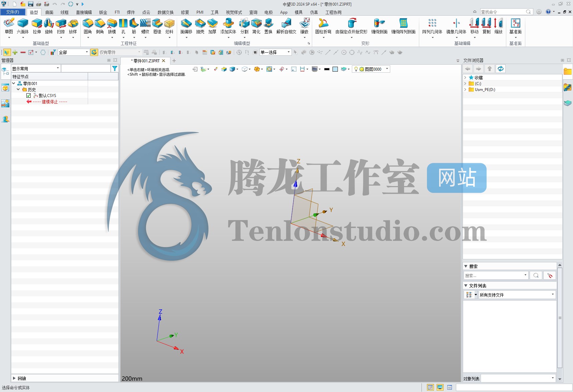Open the 全部 filter dropdown
This screenshot has width=573, height=392.
pyautogui.click(x=73, y=52)
